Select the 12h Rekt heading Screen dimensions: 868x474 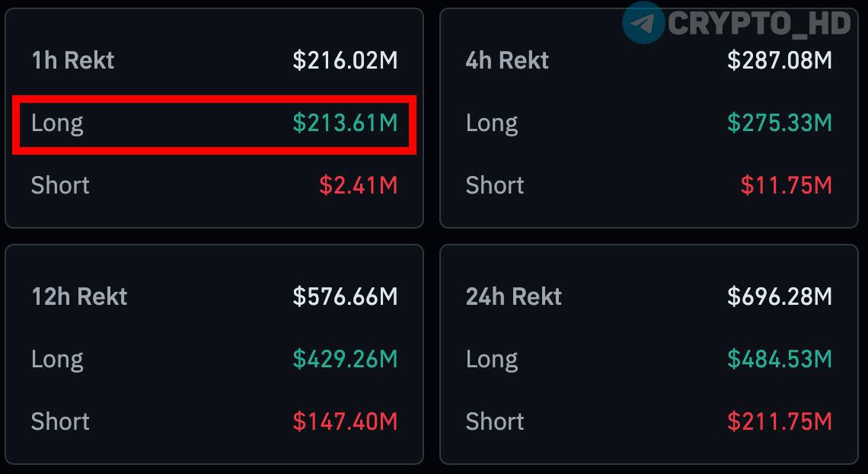tap(79, 296)
